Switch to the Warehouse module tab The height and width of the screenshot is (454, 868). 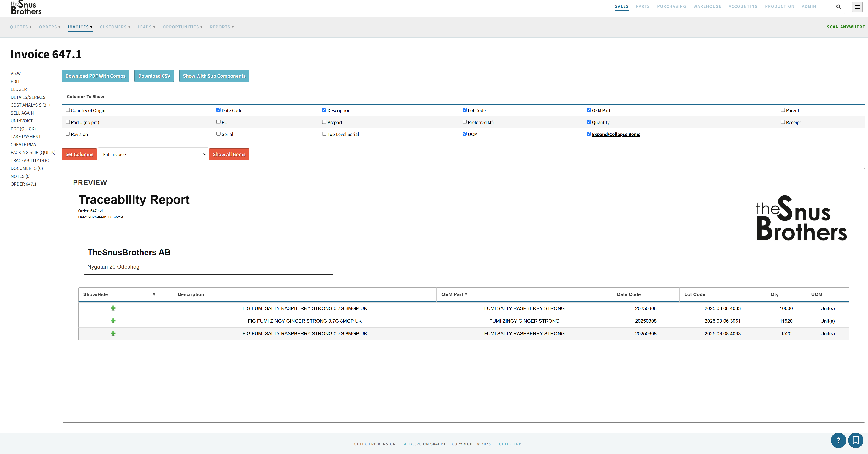[x=707, y=6]
